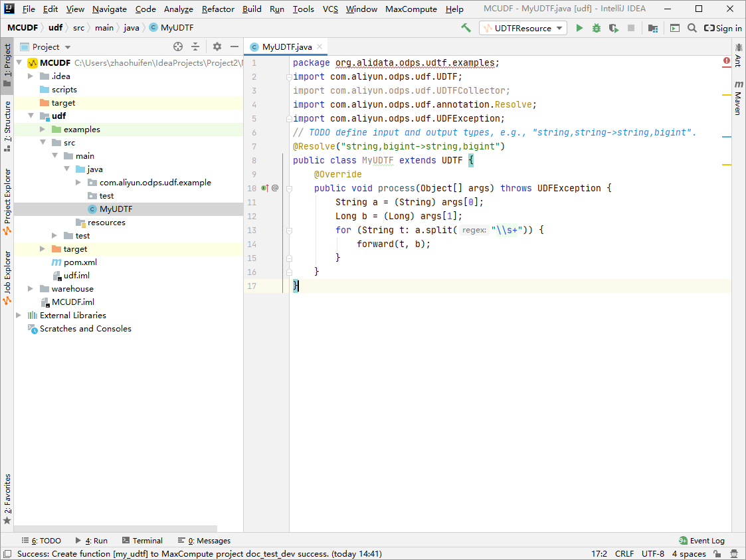Expand the warehouse folder in tree
The width and height of the screenshot is (746, 560).
[x=31, y=289]
